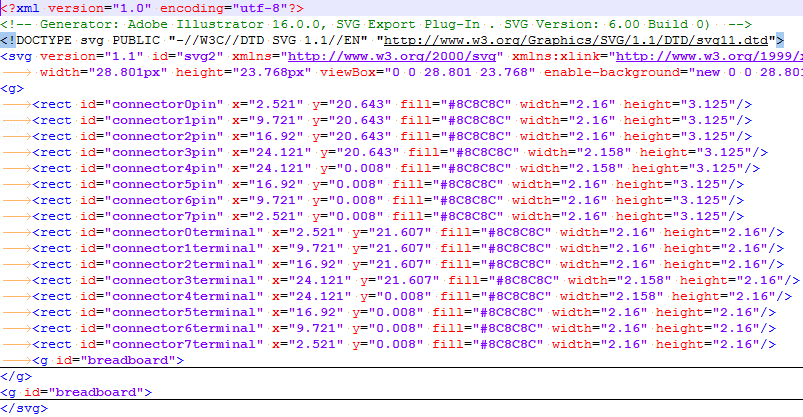Click width "2.16" in the connector7pin row
This screenshot has width=803, height=417.
coord(560,217)
